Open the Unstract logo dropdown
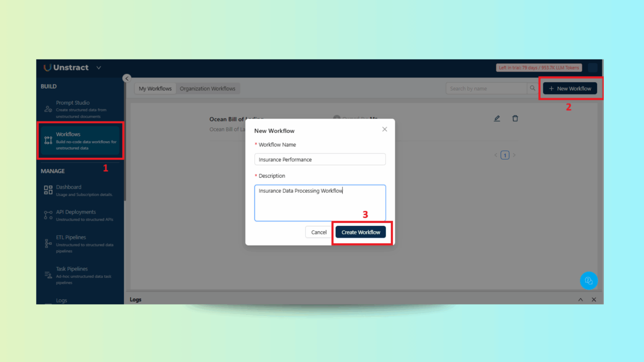This screenshot has height=362, width=644. point(98,67)
